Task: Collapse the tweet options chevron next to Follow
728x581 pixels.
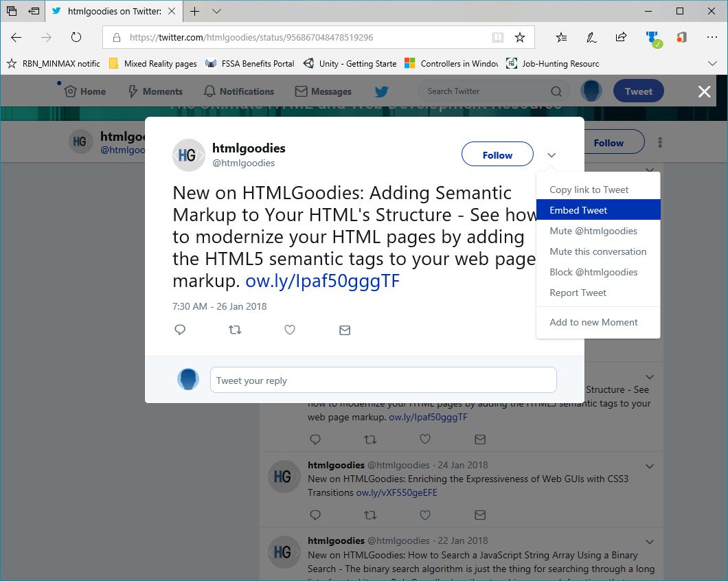Action: (551, 155)
